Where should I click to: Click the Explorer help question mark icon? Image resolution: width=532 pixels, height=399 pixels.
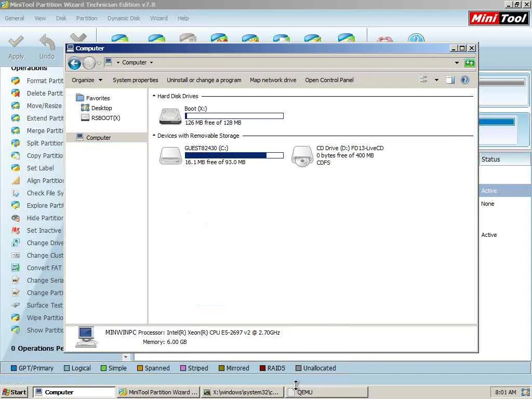tap(465, 80)
